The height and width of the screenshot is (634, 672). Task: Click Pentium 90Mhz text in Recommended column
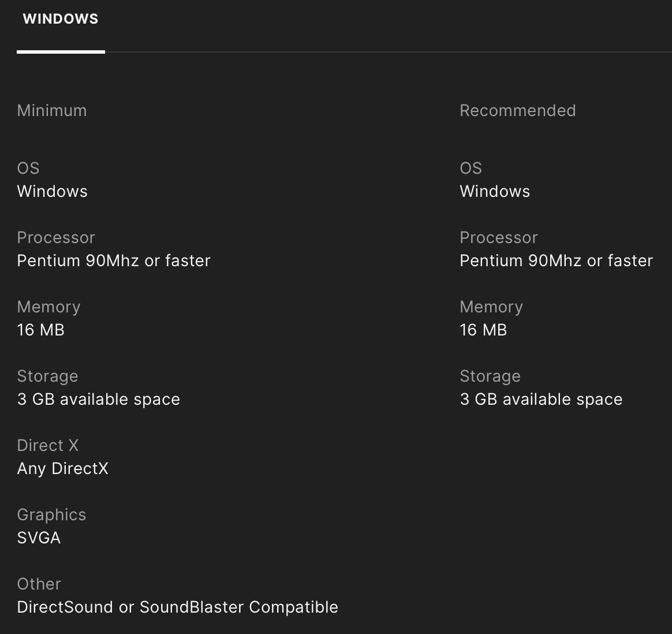(x=556, y=260)
